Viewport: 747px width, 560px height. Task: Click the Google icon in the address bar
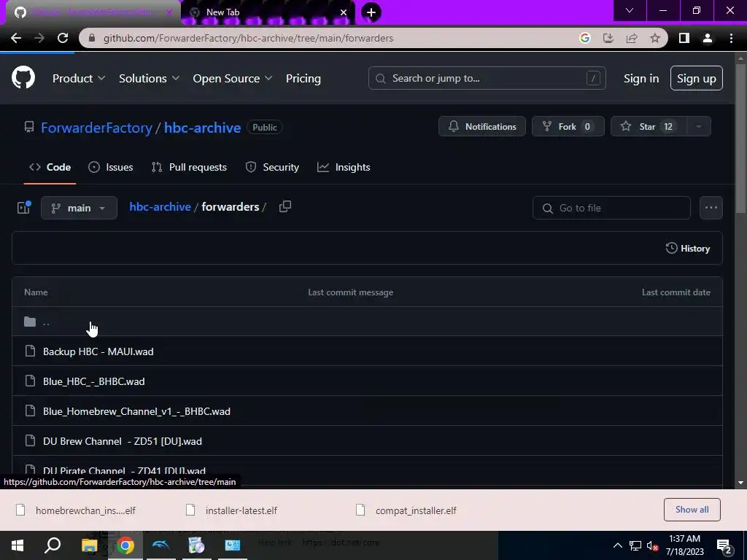[x=584, y=38]
